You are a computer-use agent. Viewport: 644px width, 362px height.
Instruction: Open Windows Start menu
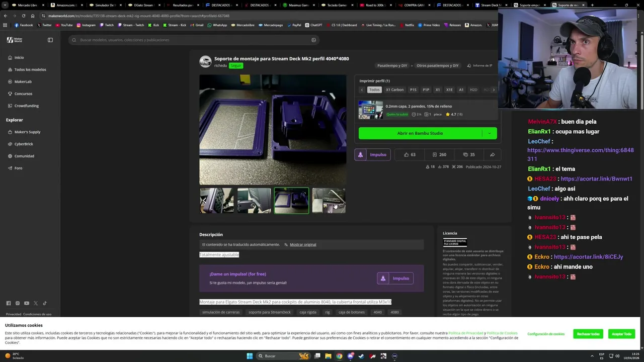pos(250,356)
